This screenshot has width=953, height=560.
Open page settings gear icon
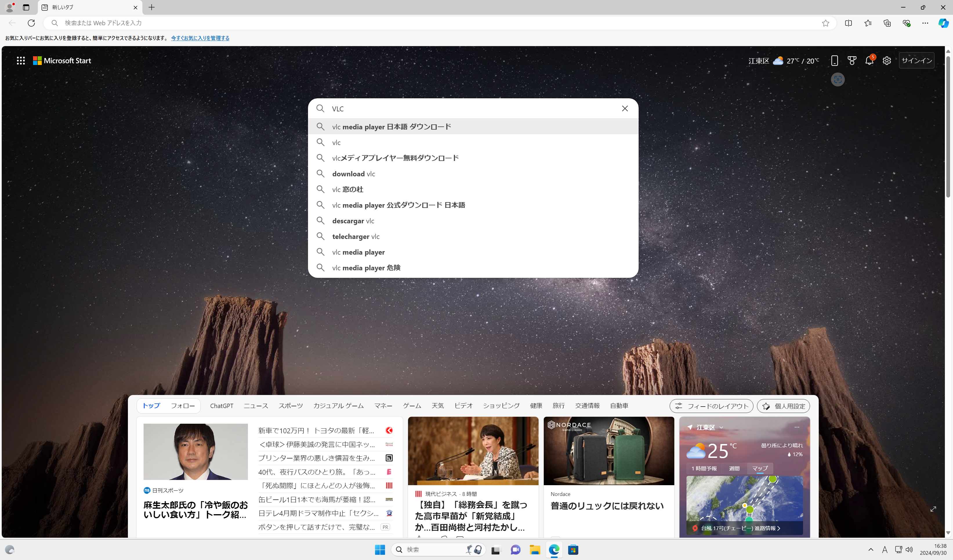[887, 61]
